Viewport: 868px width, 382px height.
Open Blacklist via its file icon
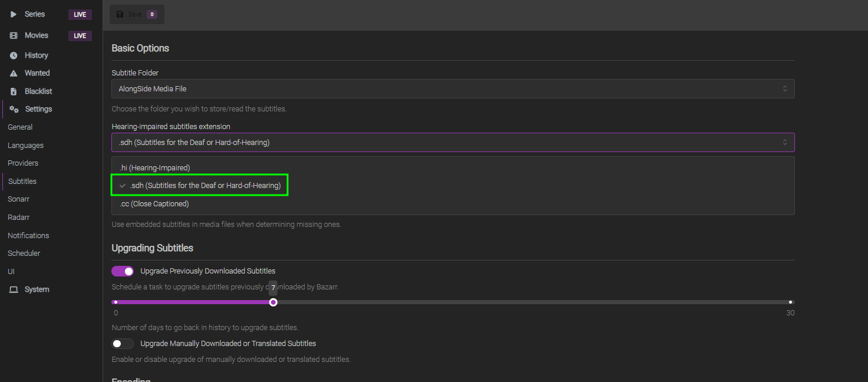(13, 91)
